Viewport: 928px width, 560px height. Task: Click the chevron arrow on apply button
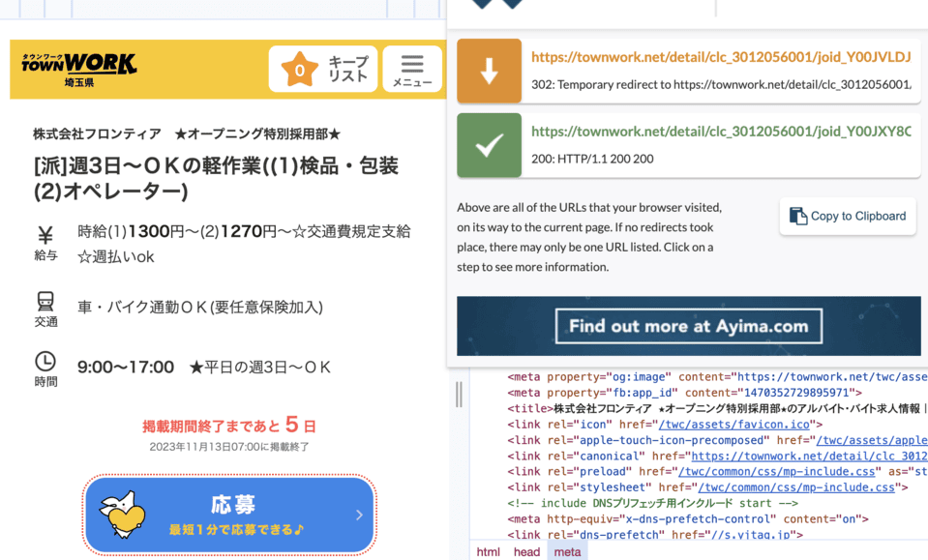pyautogui.click(x=359, y=516)
